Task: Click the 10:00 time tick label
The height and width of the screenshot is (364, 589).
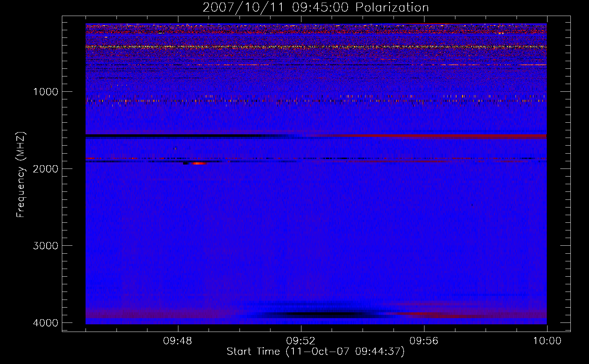Action: [547, 341]
